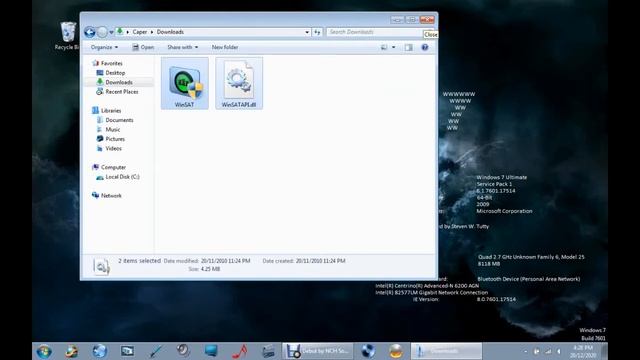Open Debut by NCH taskbar button
Image resolution: width=640 pixels, height=360 pixels.
[318, 351]
